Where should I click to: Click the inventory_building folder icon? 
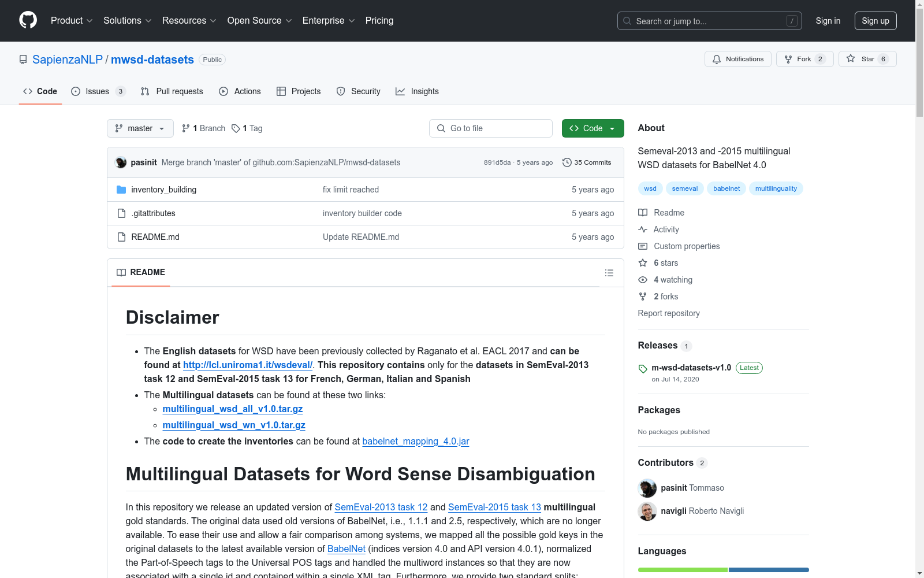(x=121, y=190)
